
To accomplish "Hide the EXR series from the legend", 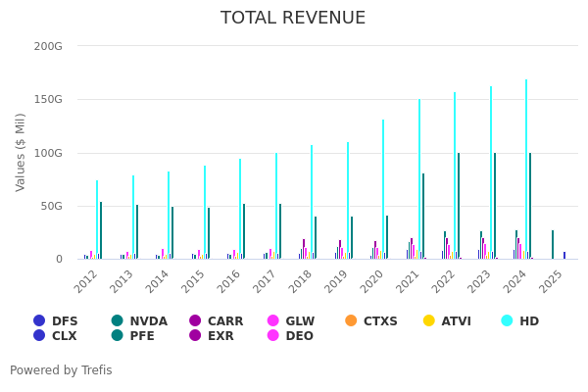I will click(213, 336).
